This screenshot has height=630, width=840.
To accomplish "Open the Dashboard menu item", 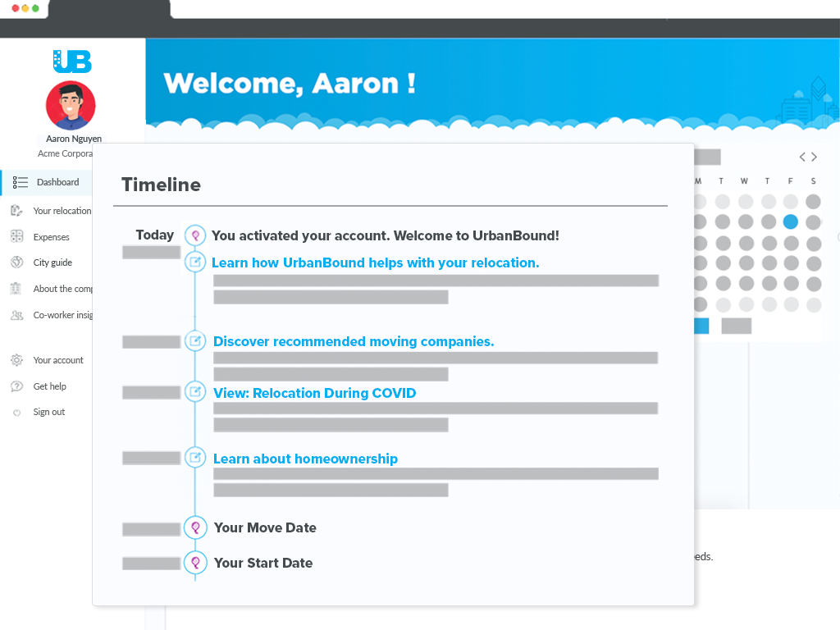I will click(46, 182).
